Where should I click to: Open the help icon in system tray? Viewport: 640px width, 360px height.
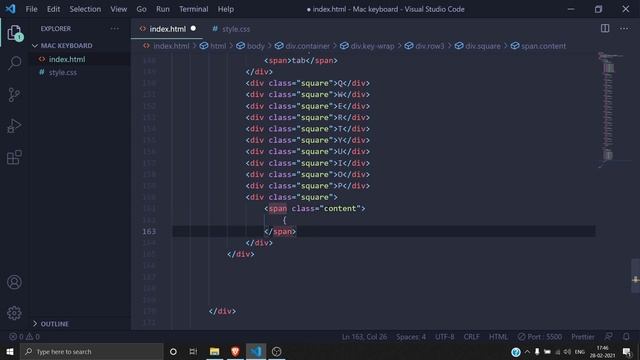tap(516, 352)
